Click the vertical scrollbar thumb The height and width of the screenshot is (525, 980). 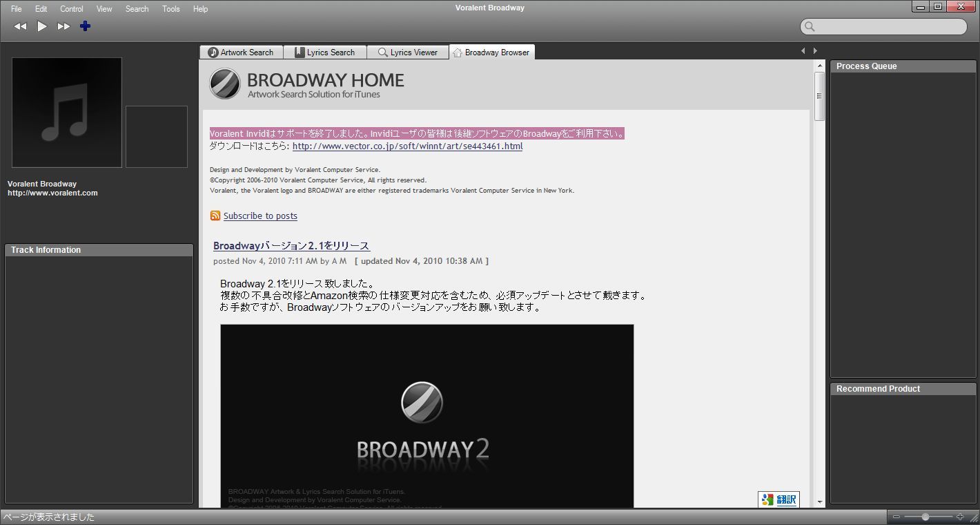coord(820,96)
